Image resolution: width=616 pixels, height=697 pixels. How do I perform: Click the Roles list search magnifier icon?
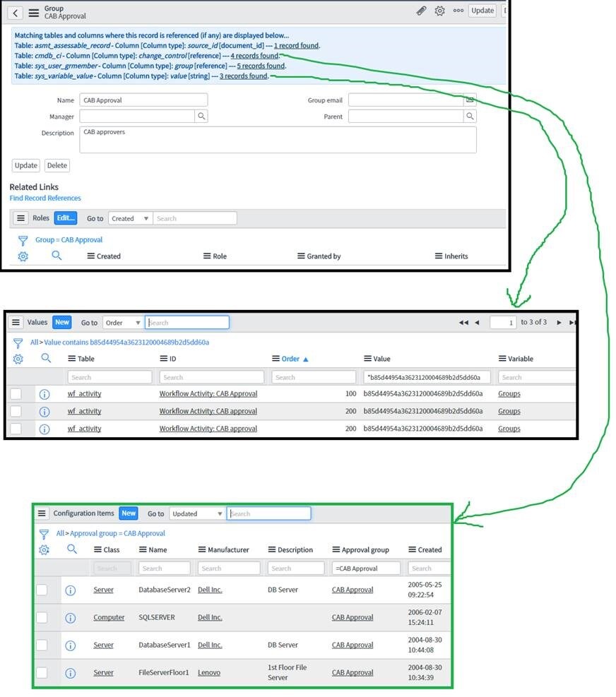coord(57,256)
